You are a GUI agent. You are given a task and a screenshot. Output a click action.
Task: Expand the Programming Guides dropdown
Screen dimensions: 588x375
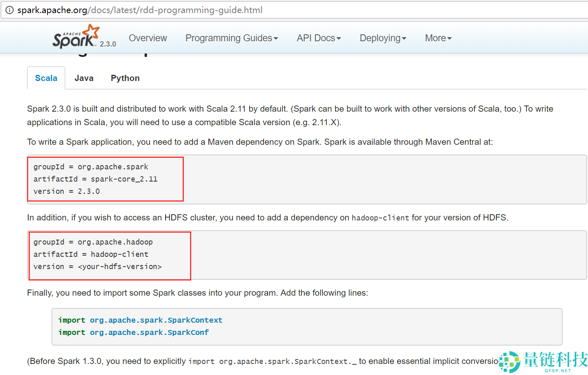tap(231, 38)
